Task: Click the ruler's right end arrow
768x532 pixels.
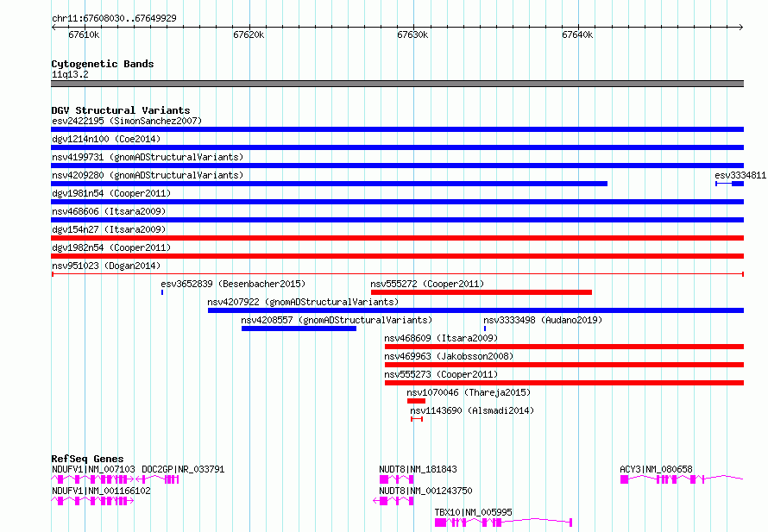Action: 741,28
